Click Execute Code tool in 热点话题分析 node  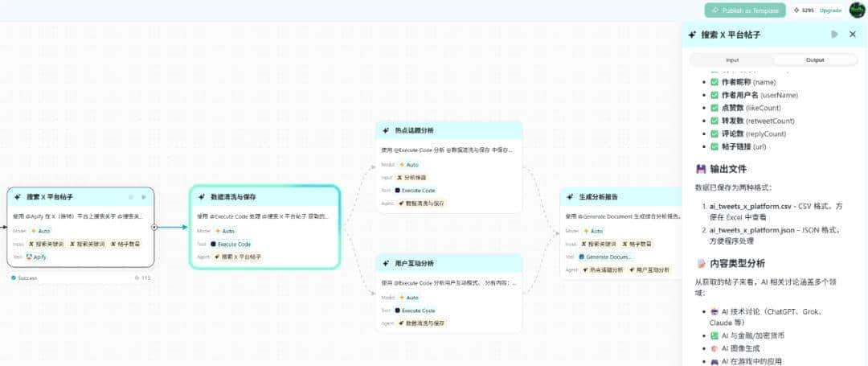tap(416, 191)
